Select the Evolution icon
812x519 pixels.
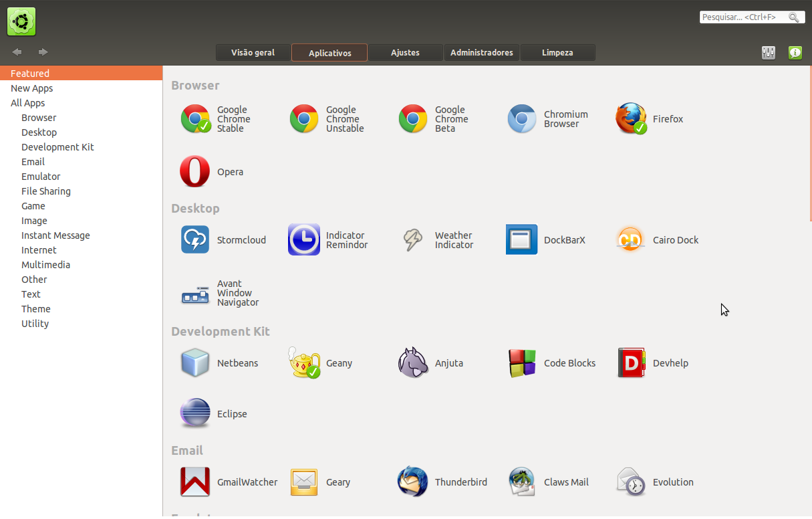pyautogui.click(x=631, y=482)
